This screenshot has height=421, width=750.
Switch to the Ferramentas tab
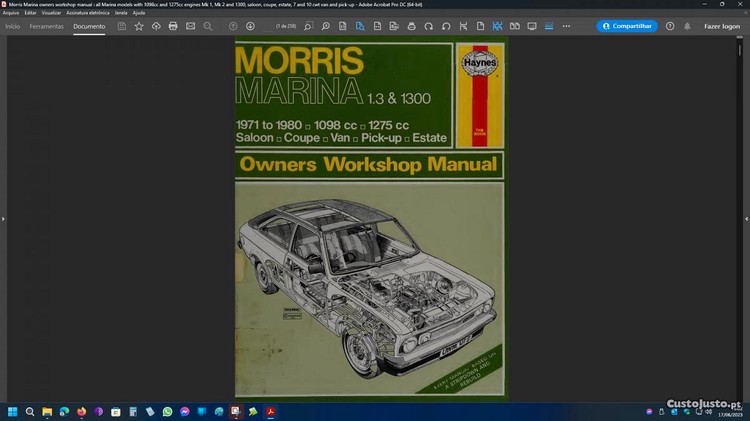(46, 26)
